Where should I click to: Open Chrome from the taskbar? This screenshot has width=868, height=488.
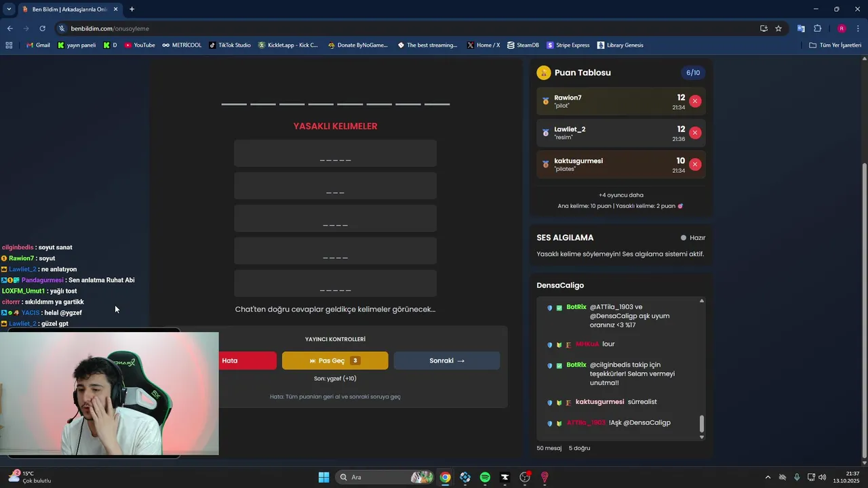(x=445, y=477)
